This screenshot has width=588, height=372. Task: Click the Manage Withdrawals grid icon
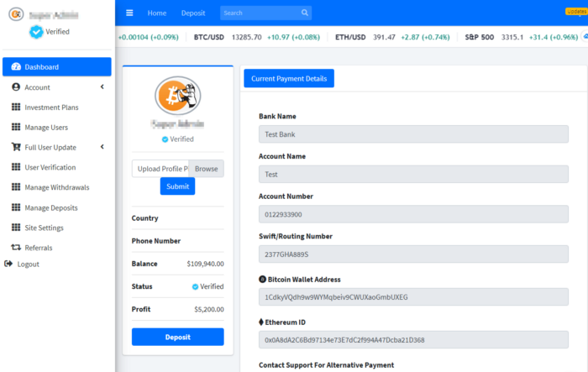(x=16, y=186)
